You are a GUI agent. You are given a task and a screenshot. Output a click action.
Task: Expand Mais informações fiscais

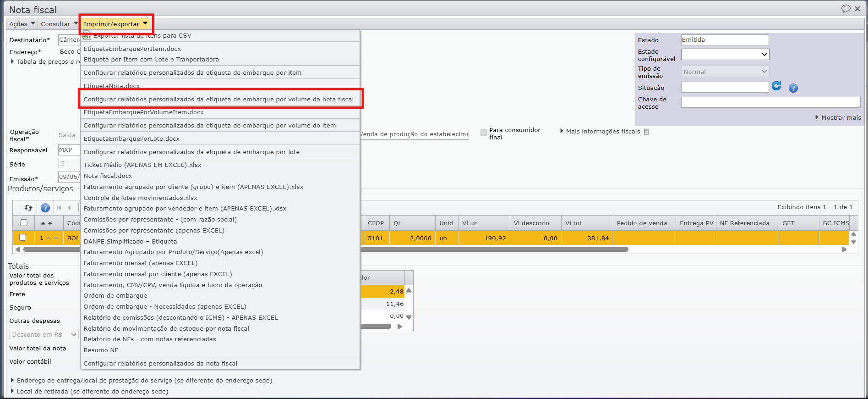tap(600, 132)
